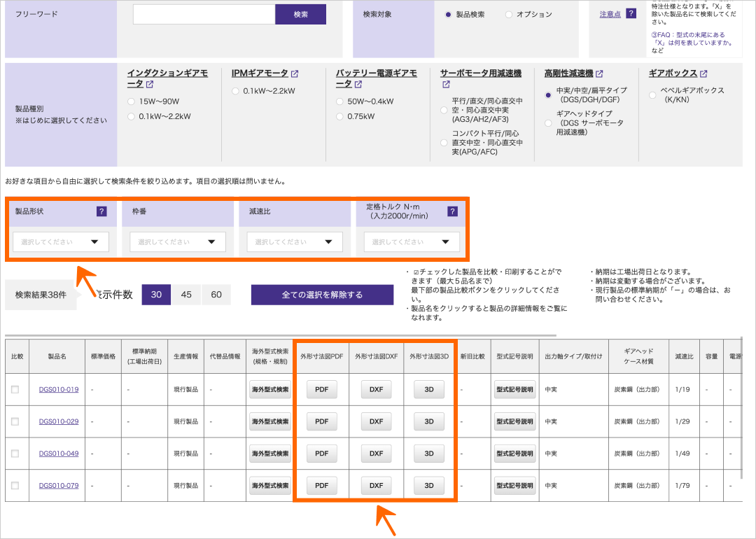
Task: Expand the 製品形状 dropdown
Action: coord(61,242)
